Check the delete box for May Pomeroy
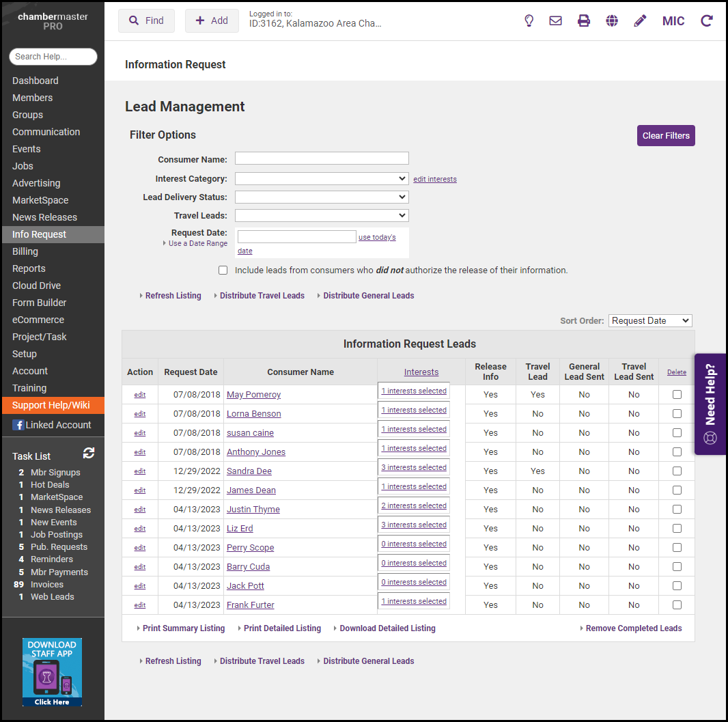This screenshot has height=722, width=728. coord(677,394)
